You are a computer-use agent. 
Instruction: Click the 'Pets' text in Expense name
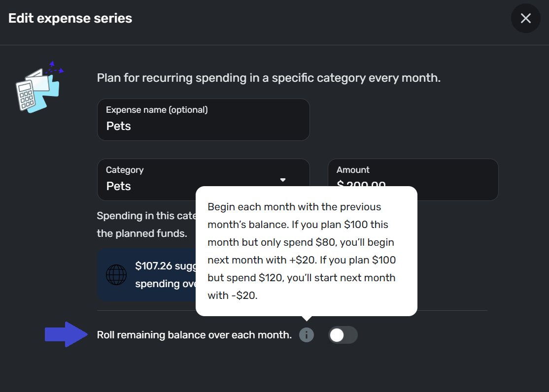(119, 126)
